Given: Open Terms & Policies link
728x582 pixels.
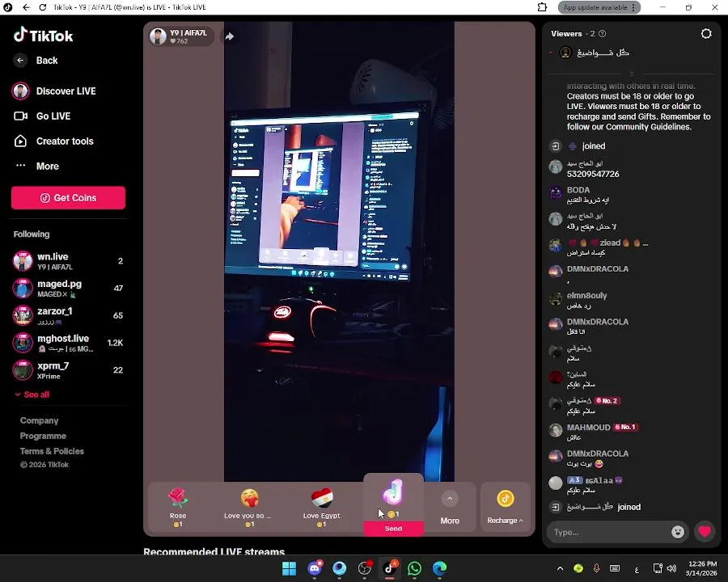Looking at the screenshot, I should (52, 451).
